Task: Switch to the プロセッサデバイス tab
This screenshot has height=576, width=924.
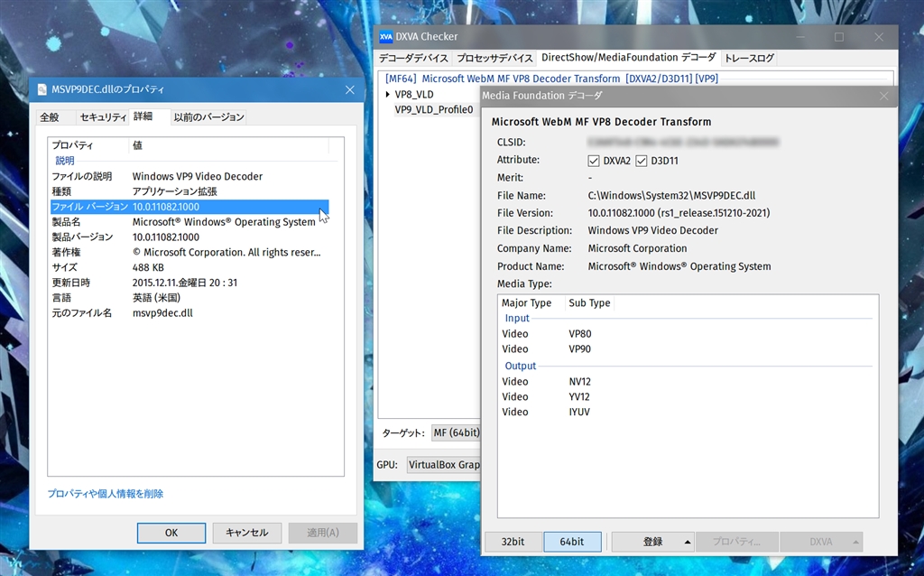Action: coord(494,59)
